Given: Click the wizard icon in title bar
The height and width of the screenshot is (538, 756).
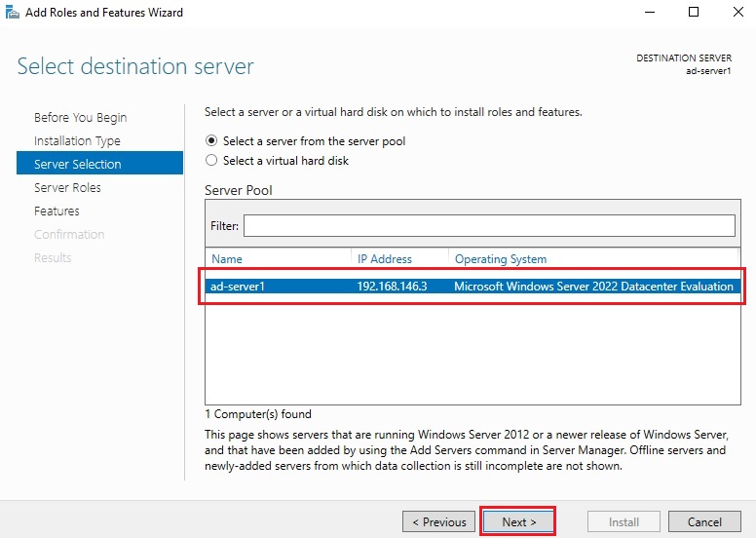Looking at the screenshot, I should pos(12,13).
